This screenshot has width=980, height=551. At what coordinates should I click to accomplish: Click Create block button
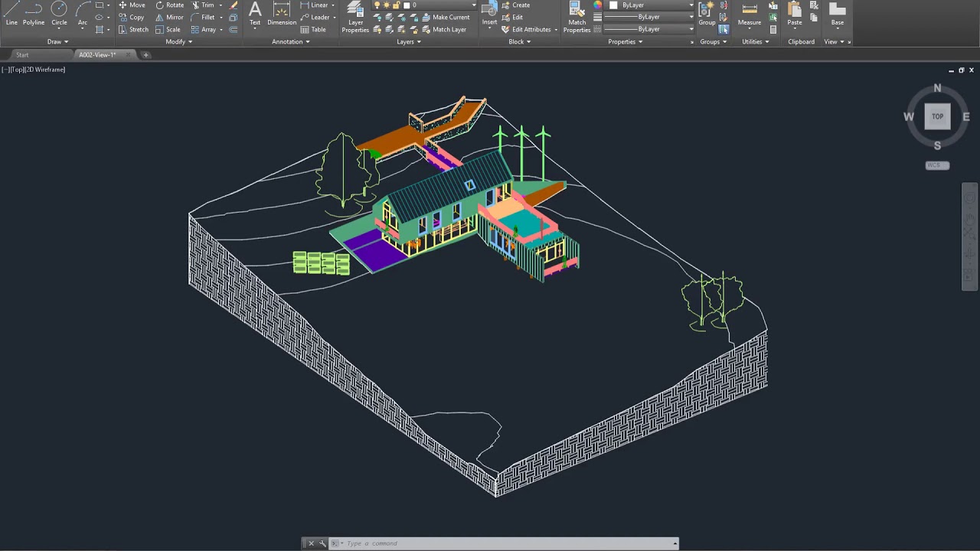pyautogui.click(x=515, y=5)
